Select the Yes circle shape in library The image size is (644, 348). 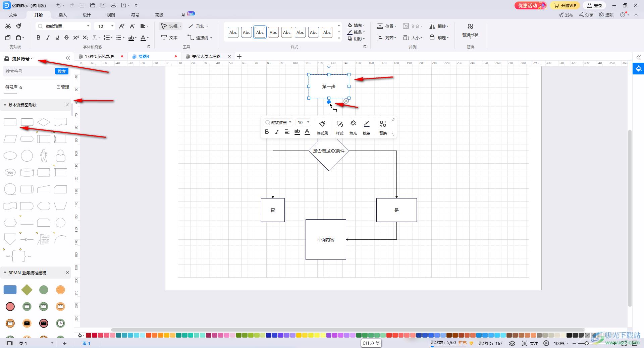click(x=10, y=172)
